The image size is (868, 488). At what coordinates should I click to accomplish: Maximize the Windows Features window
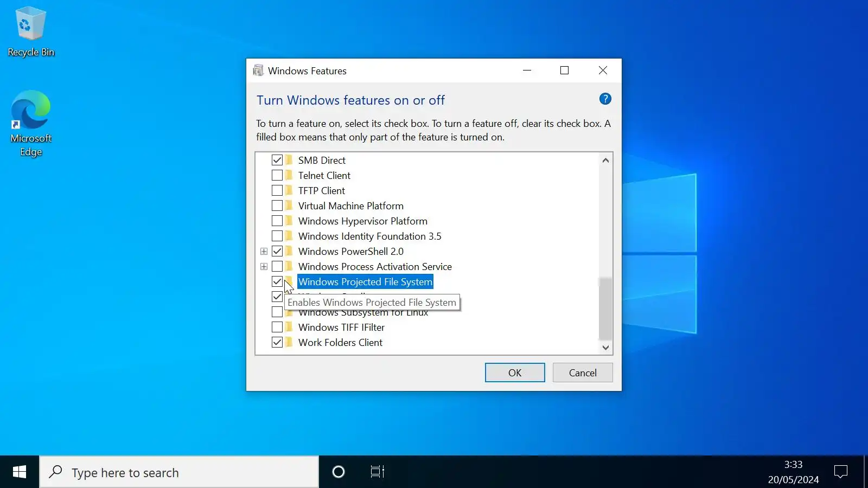click(564, 70)
